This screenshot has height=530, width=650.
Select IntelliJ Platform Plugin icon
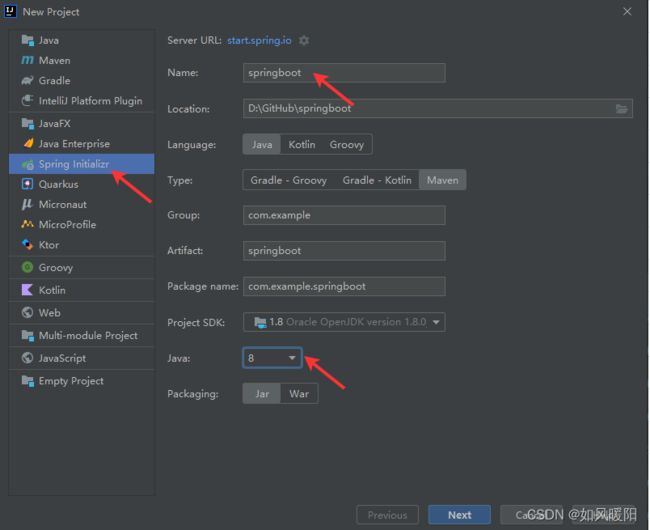(x=27, y=100)
